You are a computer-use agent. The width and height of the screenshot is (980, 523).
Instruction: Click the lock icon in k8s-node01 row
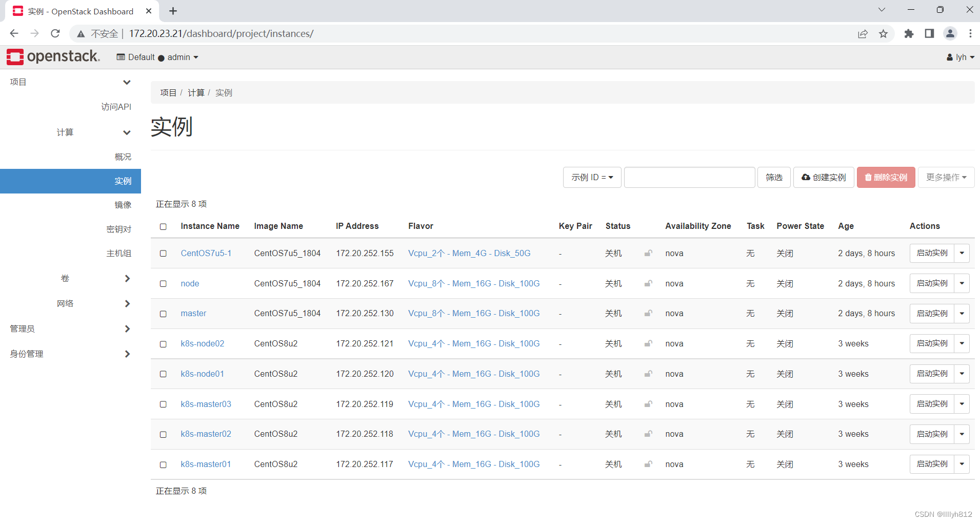pyautogui.click(x=648, y=374)
